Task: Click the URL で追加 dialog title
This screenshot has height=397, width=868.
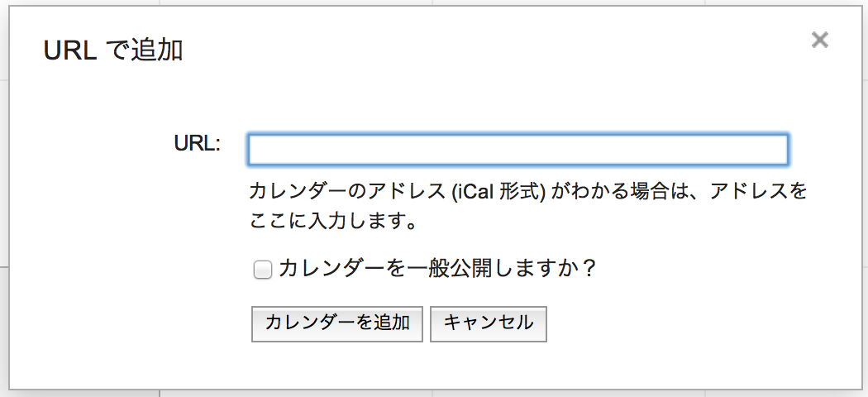Action: pos(112,51)
